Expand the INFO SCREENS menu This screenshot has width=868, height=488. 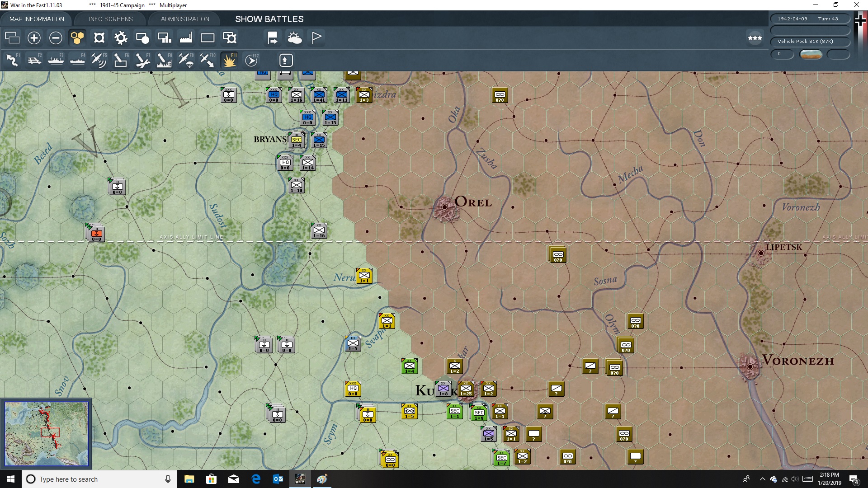[110, 19]
